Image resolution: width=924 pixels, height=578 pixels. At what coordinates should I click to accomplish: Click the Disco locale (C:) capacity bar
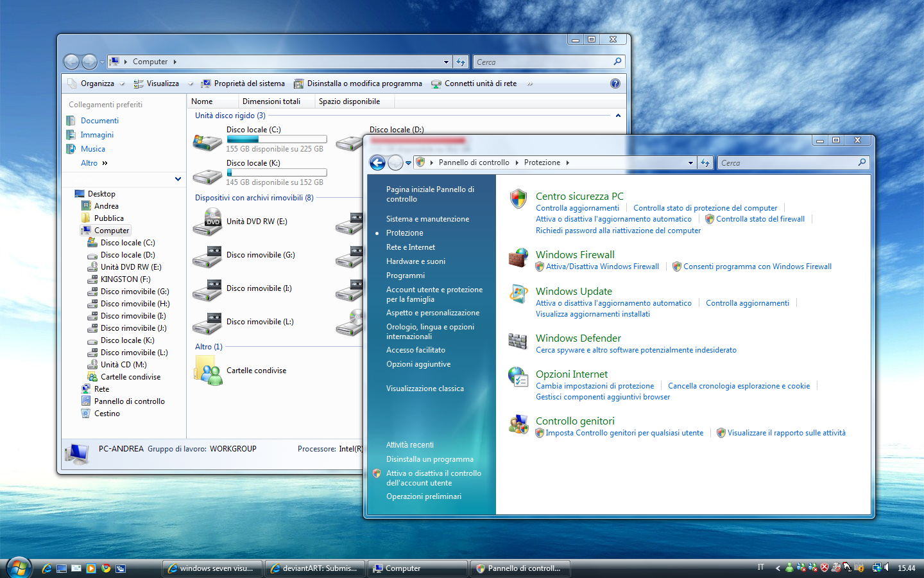[x=277, y=139]
